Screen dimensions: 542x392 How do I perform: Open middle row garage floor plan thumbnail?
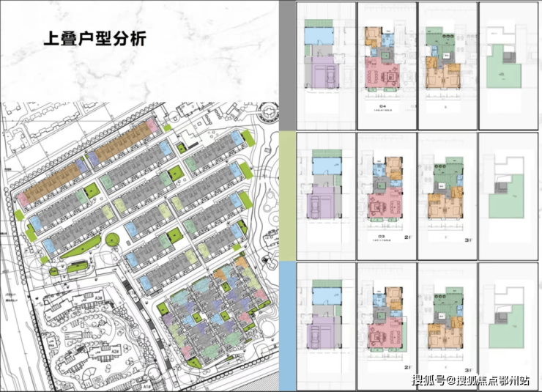tap(326, 196)
